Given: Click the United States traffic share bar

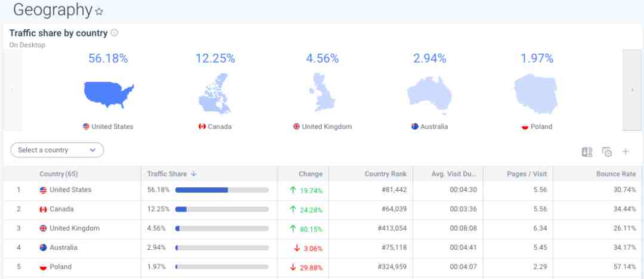Looking at the screenshot, I should (221, 190).
